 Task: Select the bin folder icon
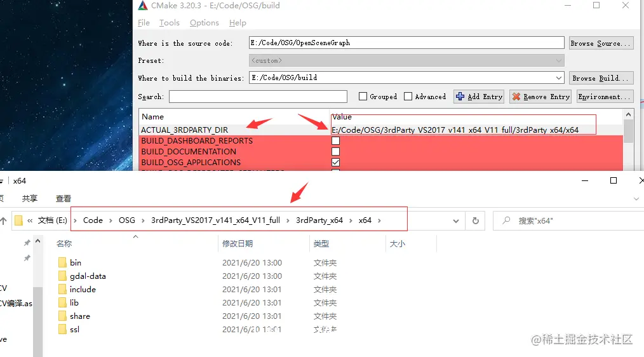[x=62, y=262]
